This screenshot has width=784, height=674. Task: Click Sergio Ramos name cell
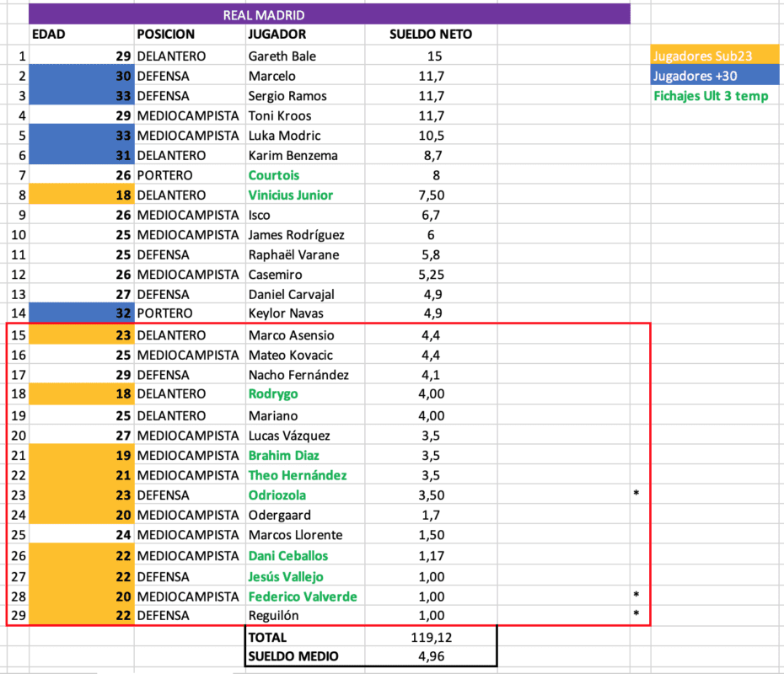tap(287, 96)
